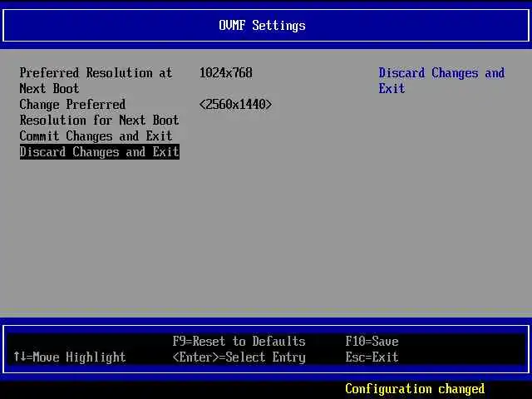Click the 'OVMF Settings' title
The image size is (532, 399).
point(262,26)
